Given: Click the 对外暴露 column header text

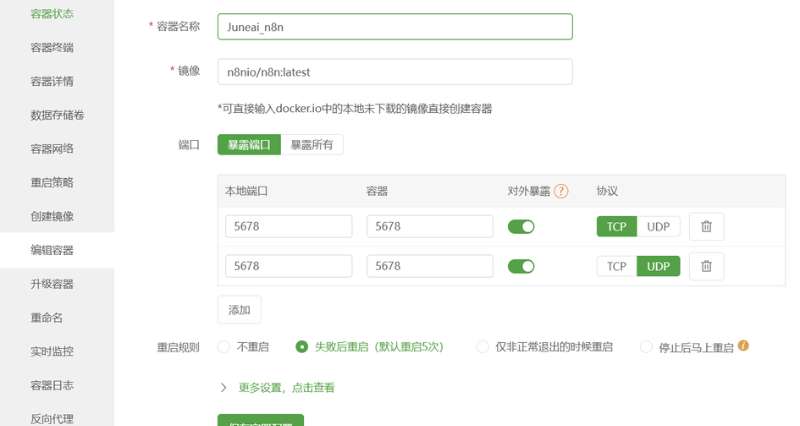Looking at the screenshot, I should 529,191.
